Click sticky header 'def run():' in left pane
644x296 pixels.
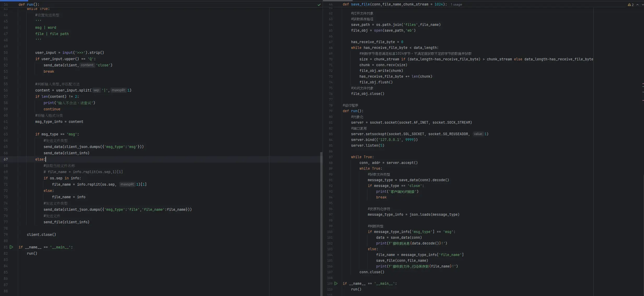point(29,4)
